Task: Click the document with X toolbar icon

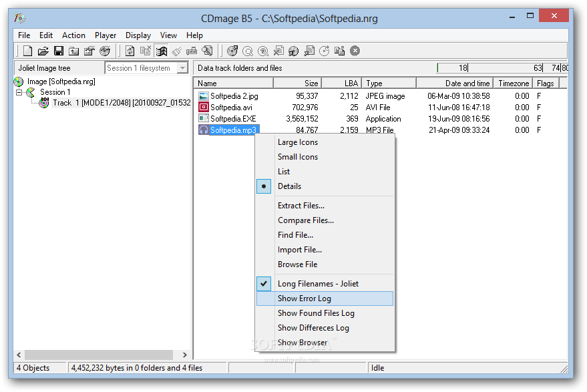Action: pos(146,51)
